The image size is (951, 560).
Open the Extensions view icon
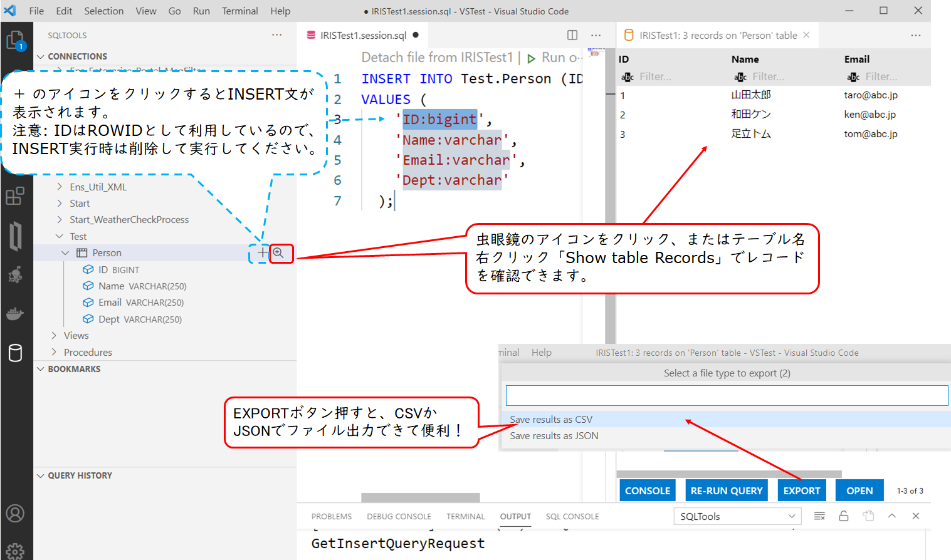coord(15,196)
